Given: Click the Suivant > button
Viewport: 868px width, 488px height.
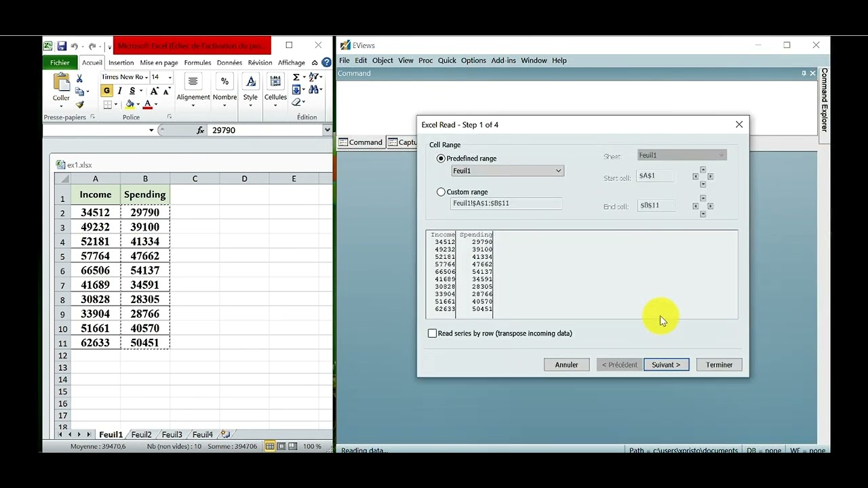Looking at the screenshot, I should [x=666, y=365].
